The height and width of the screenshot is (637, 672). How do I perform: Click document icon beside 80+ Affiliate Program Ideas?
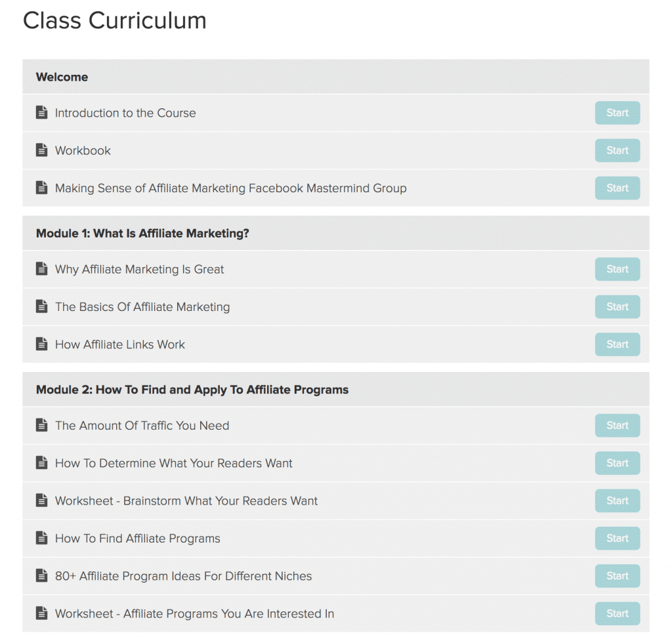41,576
